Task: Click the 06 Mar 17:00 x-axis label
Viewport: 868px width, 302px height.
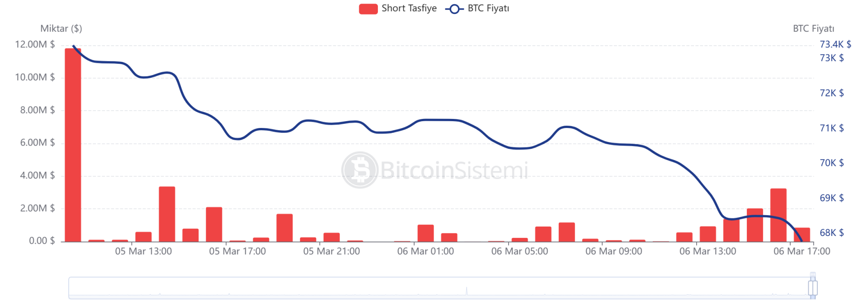Action: coord(802,251)
